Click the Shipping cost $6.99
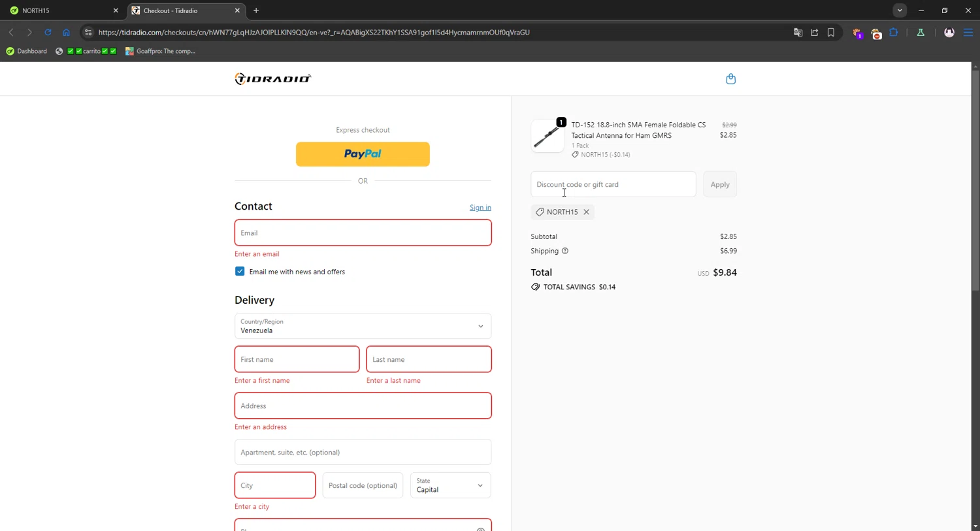980x531 pixels. [728, 251]
